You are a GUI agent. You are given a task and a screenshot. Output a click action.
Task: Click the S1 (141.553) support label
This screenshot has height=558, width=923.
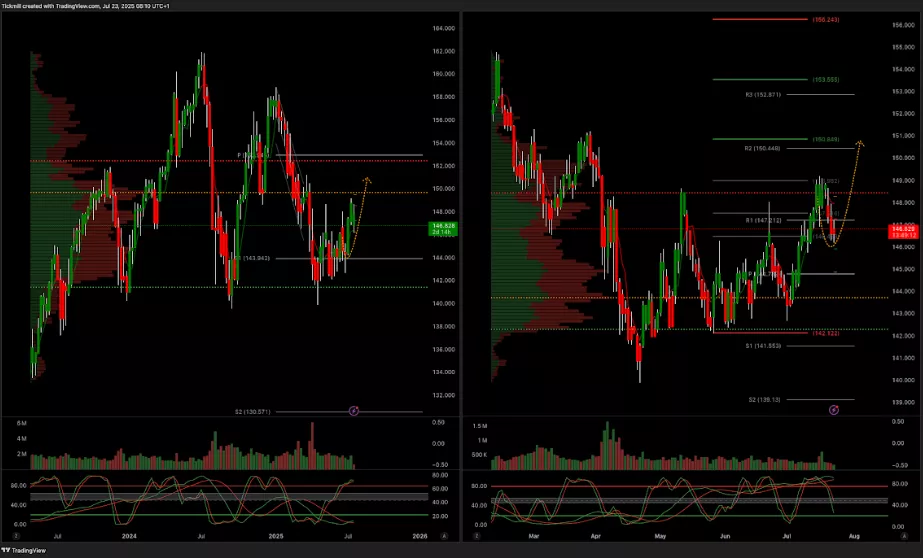pos(764,346)
